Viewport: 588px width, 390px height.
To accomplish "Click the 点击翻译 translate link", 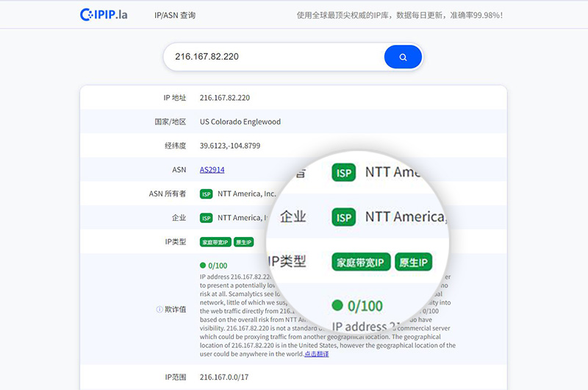I will point(317,354).
